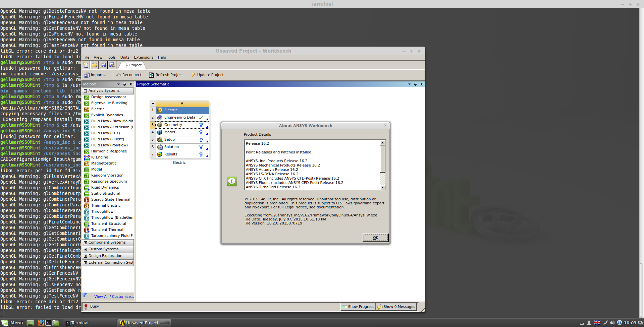Click Throughflow in Toolbox
644x327 pixels.
pos(102,212)
